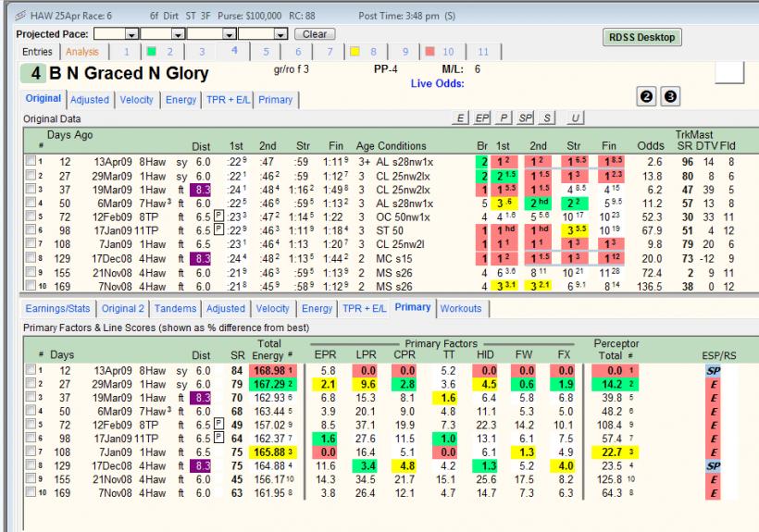Screen dimensions: 759x532
Task: Click the black circled 3 icon
Action: tap(670, 97)
